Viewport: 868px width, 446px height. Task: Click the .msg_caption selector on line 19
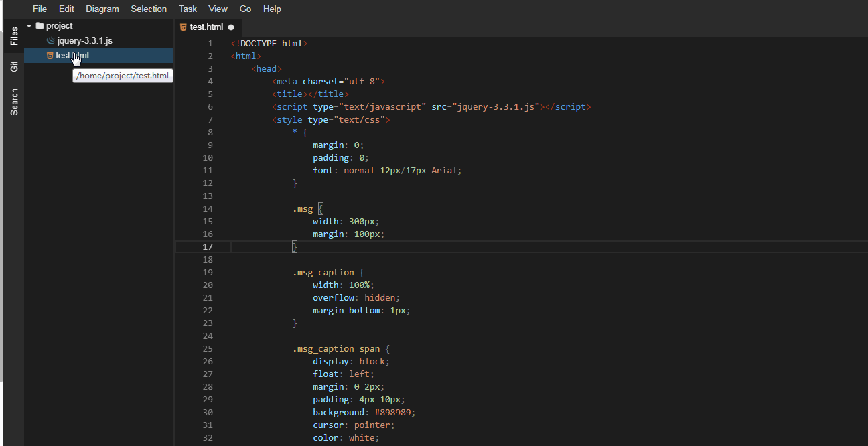coord(323,273)
